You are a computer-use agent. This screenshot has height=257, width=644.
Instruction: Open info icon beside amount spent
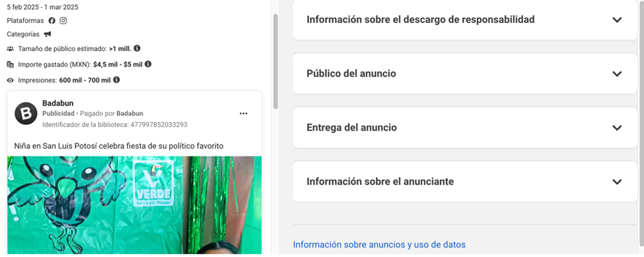[x=148, y=64]
